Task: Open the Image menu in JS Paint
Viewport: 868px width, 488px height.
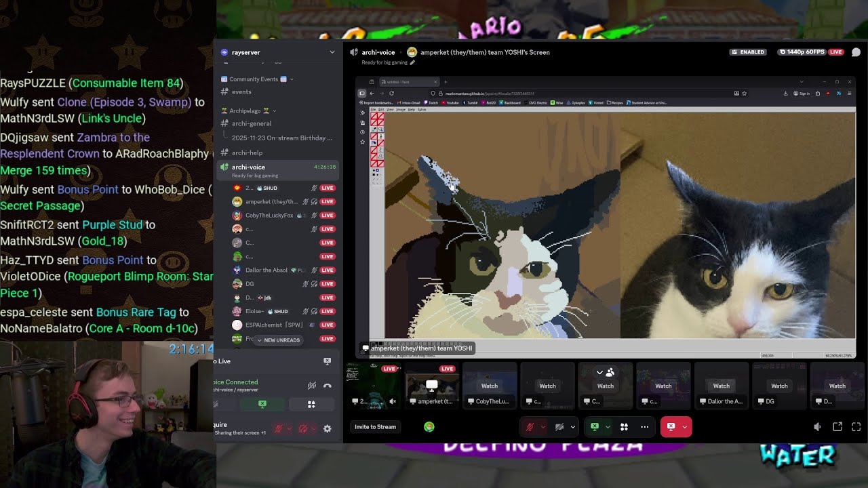Action: pyautogui.click(x=401, y=109)
